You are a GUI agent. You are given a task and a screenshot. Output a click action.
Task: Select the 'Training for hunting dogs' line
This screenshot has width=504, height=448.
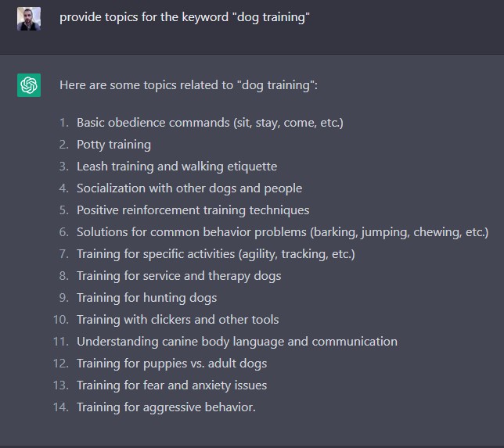[x=146, y=298]
